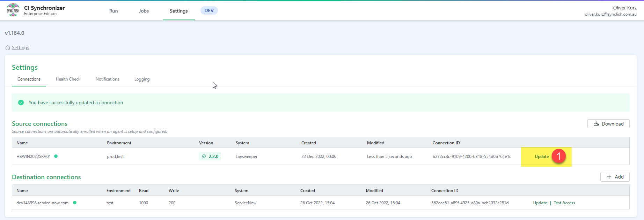Click 'You have successfully updated a connection' message
This screenshot has height=220, width=644.
coord(76,103)
